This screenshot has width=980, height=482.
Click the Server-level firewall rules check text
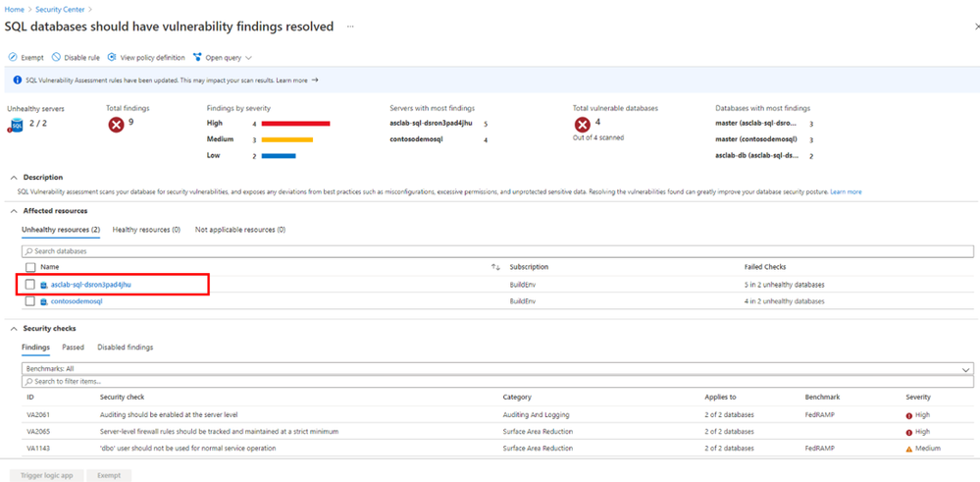click(220, 432)
